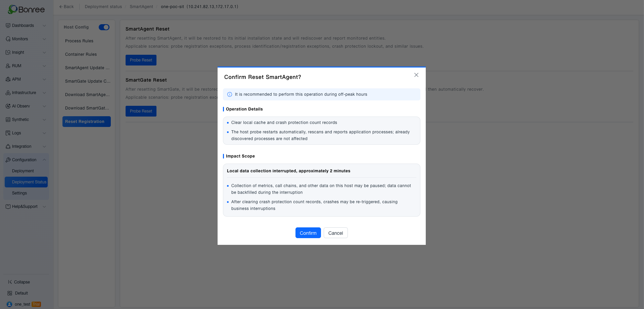Open SmartGate Update settings item

(x=87, y=81)
